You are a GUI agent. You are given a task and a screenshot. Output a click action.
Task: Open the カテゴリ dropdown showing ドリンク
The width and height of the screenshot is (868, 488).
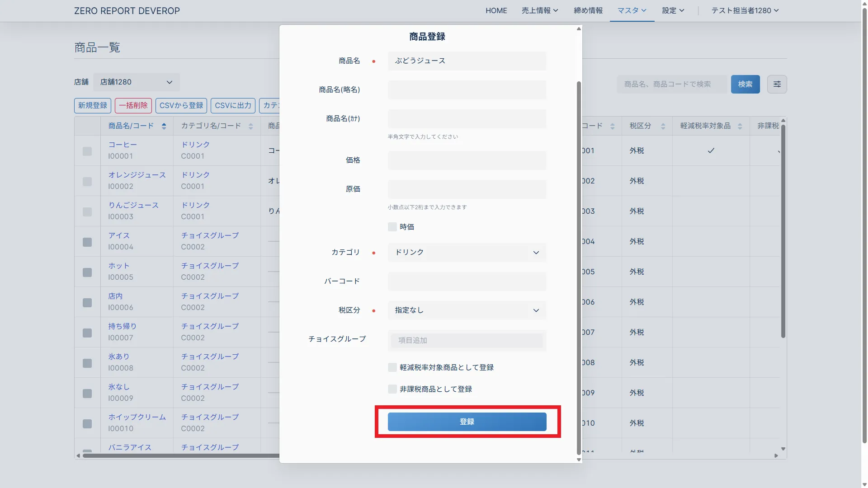[x=467, y=253]
